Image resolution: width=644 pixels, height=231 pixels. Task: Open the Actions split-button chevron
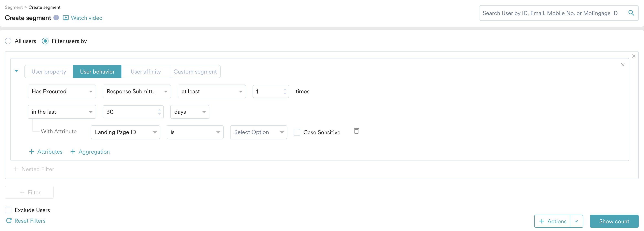click(576, 221)
